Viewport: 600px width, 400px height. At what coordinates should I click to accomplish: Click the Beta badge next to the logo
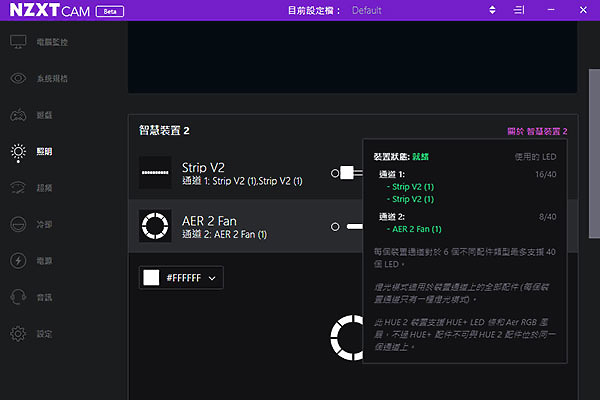[x=110, y=11]
